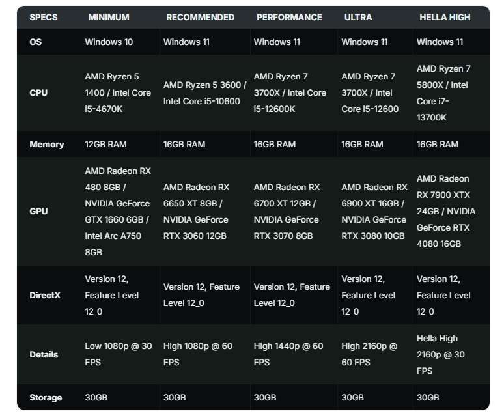
Task: Click the Radeon RX 480 8GB GPU cell
Action: tap(118, 211)
